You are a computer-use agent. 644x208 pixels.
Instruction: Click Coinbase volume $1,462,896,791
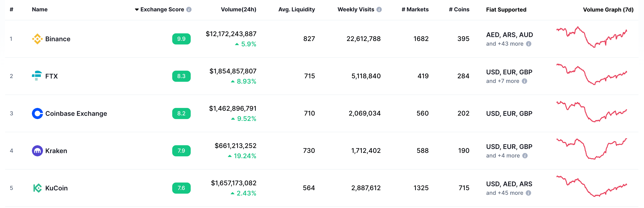(x=233, y=108)
